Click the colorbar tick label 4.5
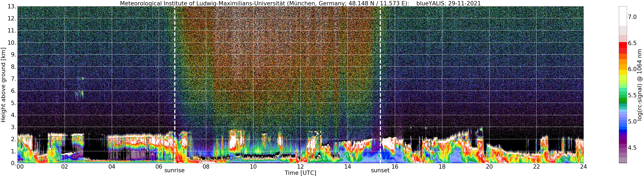 pos(632,148)
